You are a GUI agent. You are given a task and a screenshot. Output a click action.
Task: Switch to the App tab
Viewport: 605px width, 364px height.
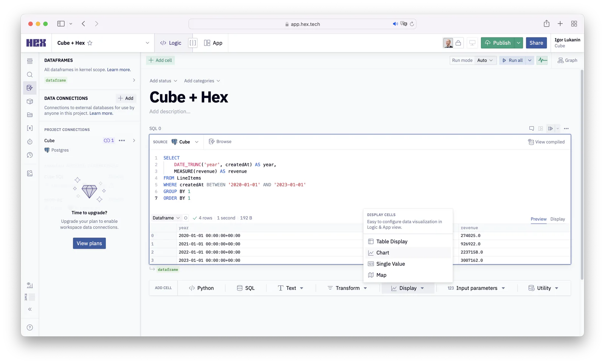tap(213, 43)
